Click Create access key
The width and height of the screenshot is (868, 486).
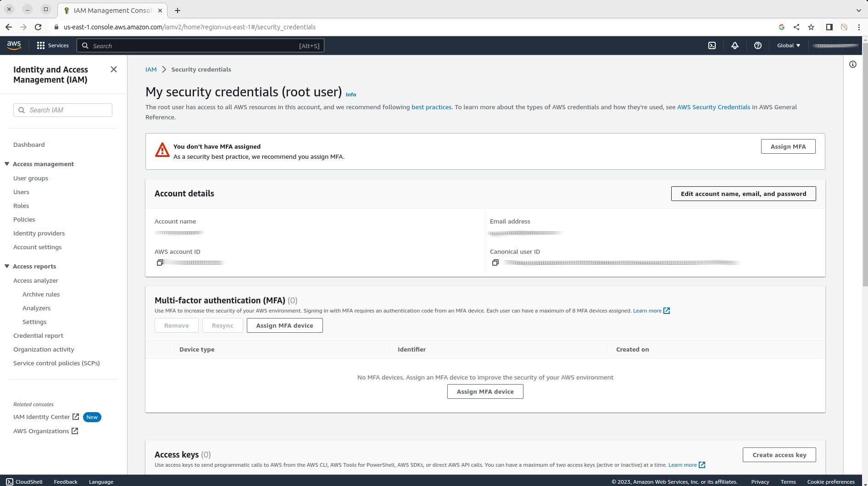[779, 455]
